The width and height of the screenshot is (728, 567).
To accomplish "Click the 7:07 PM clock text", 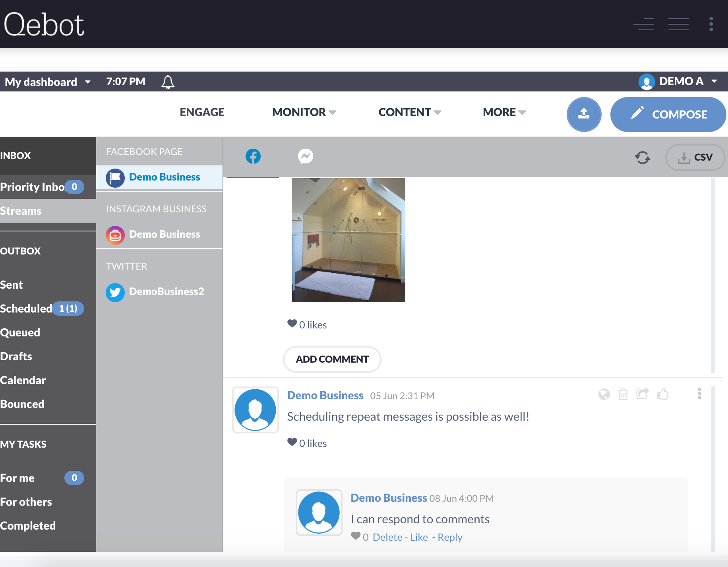I will pos(126,82).
